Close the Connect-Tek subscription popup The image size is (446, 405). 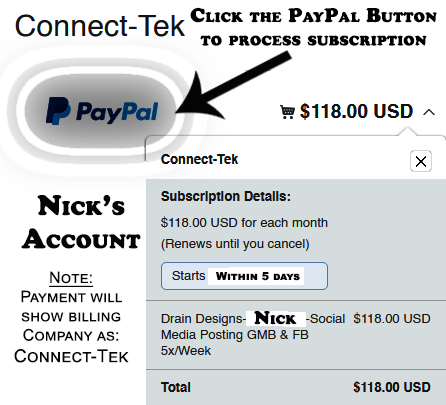(421, 161)
